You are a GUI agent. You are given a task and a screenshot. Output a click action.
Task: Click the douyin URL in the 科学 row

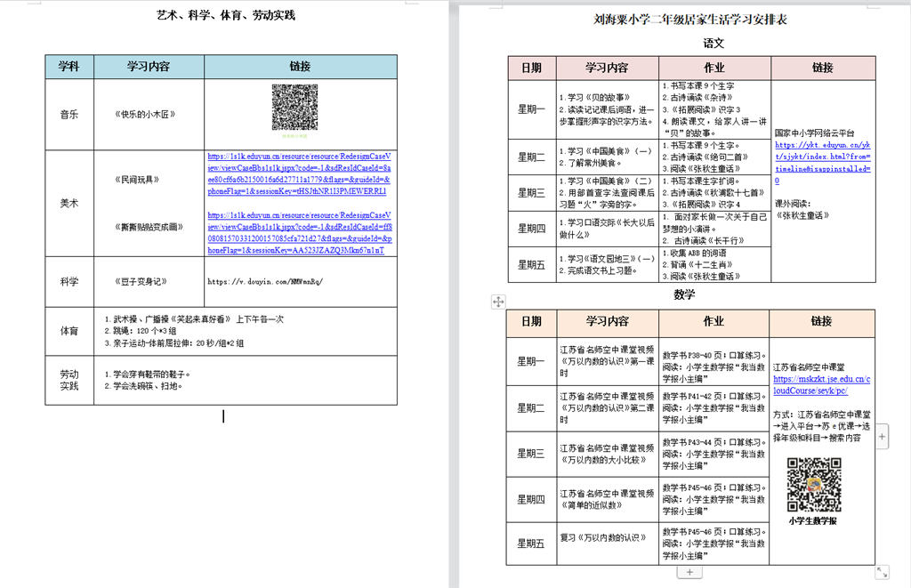pyautogui.click(x=265, y=282)
